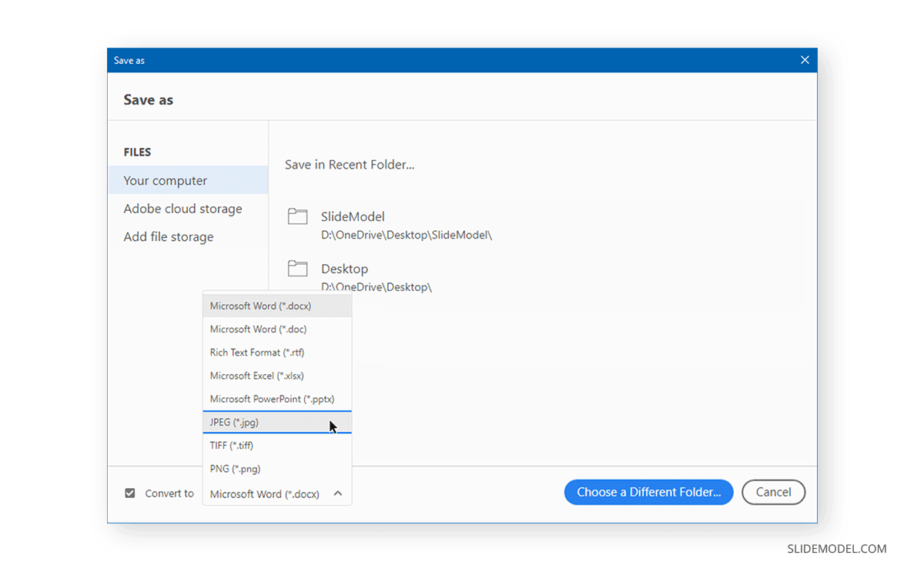Pick Rich Text Format (*.rtf) option

pos(277,353)
